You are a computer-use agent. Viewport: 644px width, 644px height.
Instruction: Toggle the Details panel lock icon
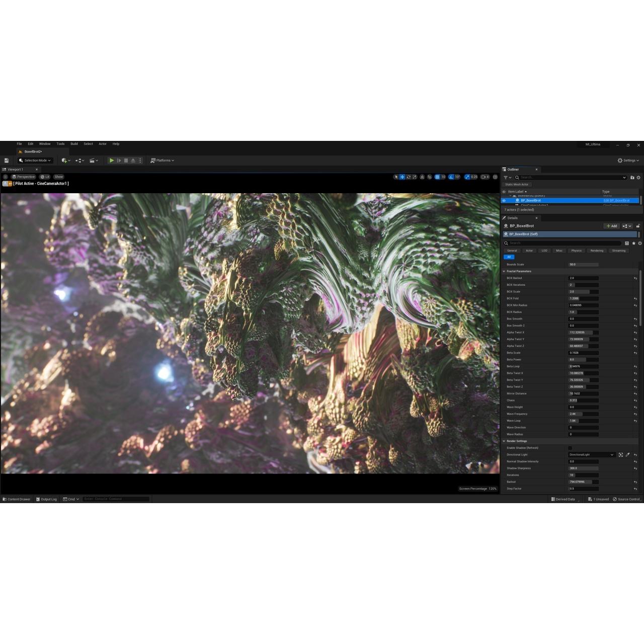click(x=638, y=226)
